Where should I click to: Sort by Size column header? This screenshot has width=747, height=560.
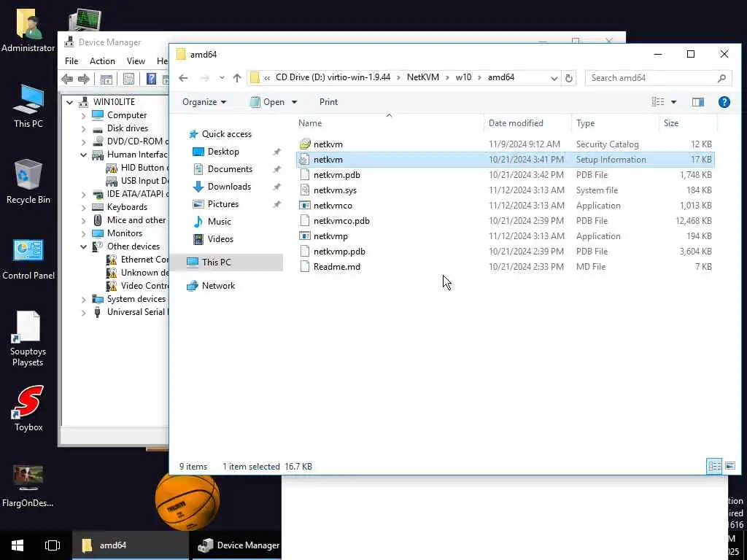[x=688, y=122]
